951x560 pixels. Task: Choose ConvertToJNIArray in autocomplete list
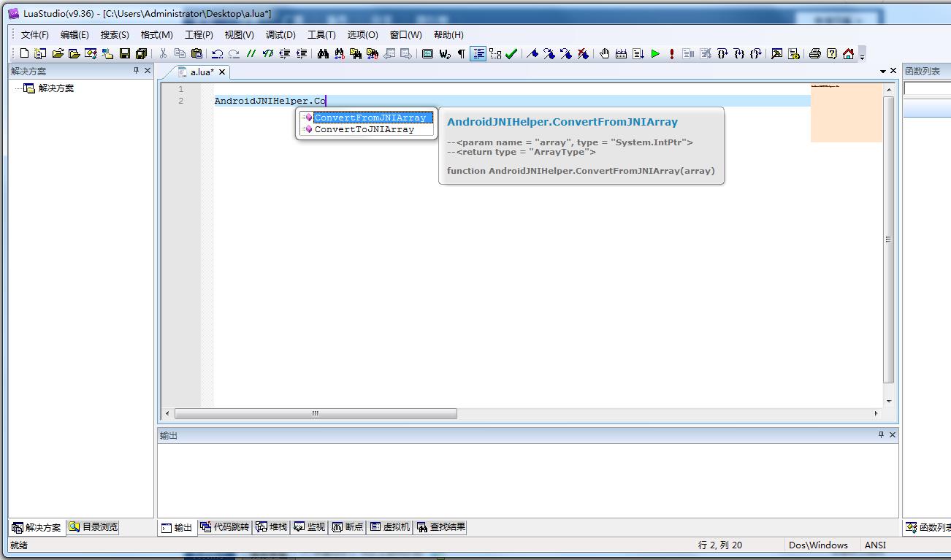point(366,129)
